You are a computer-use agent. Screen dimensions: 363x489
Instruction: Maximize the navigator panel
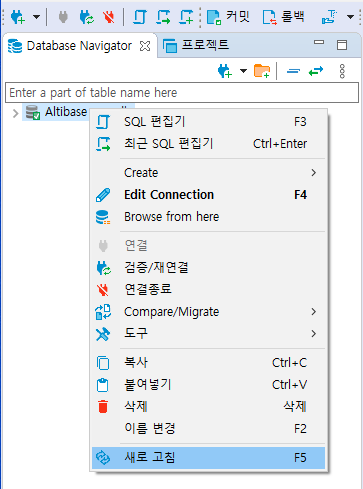point(342,45)
